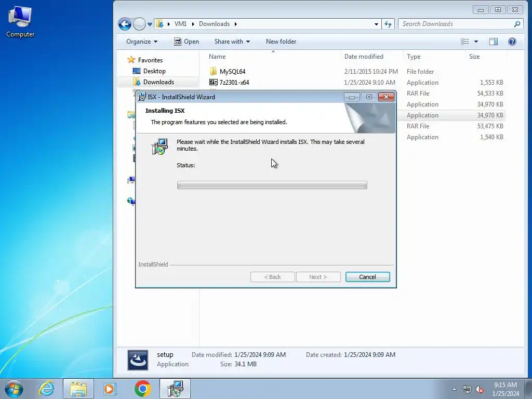This screenshot has width=532, height=399.
Task: Click the installation progress bar
Action: click(272, 185)
